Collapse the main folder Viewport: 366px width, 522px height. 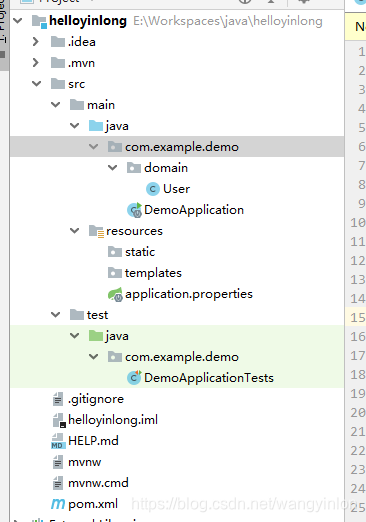[x=55, y=105]
